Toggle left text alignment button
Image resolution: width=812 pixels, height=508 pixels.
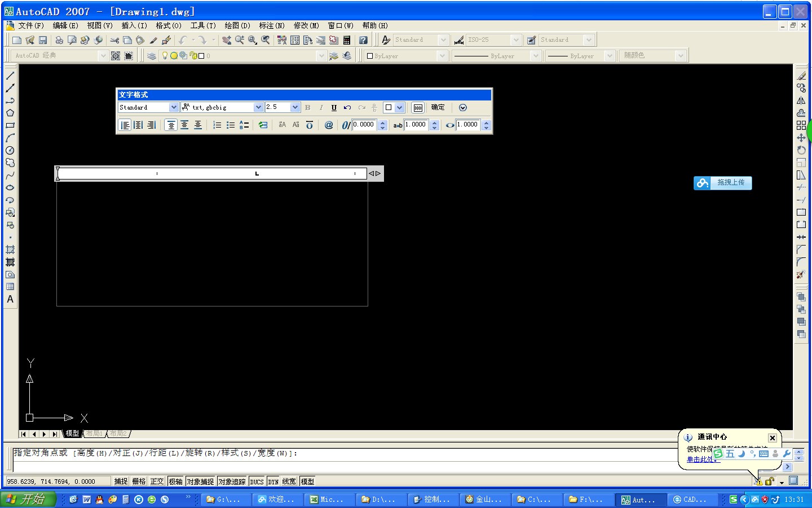(x=125, y=125)
